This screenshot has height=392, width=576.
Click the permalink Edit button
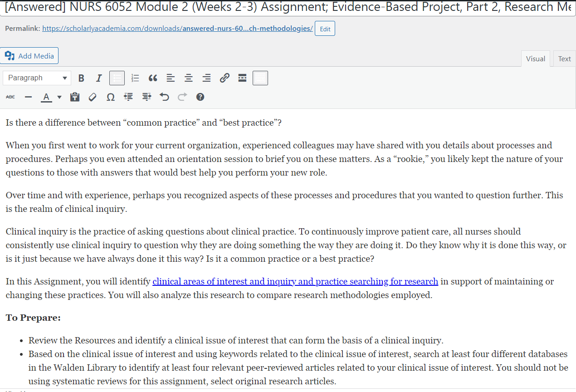click(x=325, y=29)
